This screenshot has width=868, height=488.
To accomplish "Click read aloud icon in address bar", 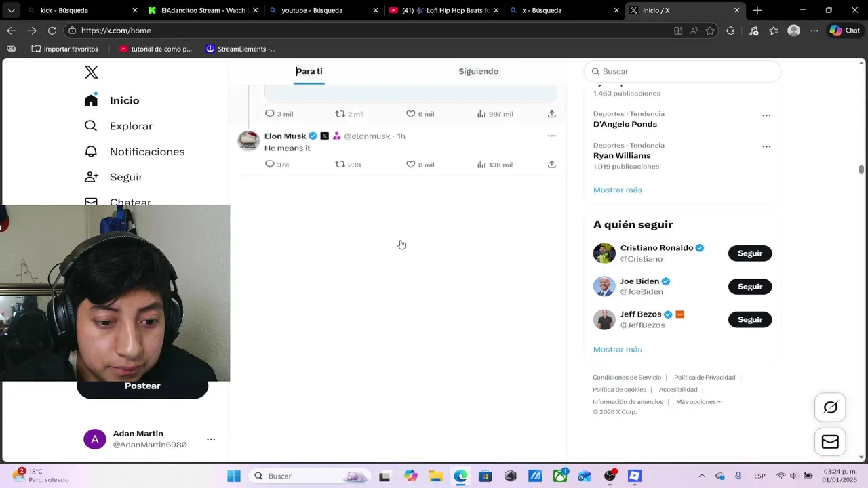I will pos(694,30).
